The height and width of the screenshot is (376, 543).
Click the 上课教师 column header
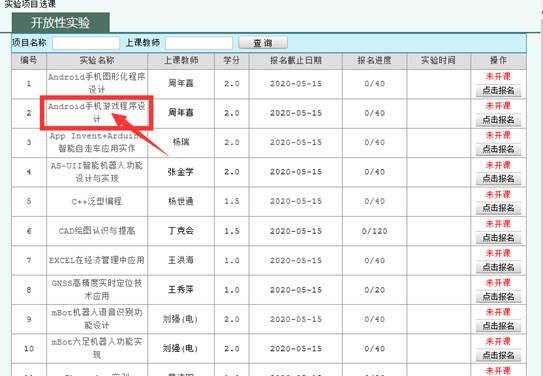(x=181, y=61)
